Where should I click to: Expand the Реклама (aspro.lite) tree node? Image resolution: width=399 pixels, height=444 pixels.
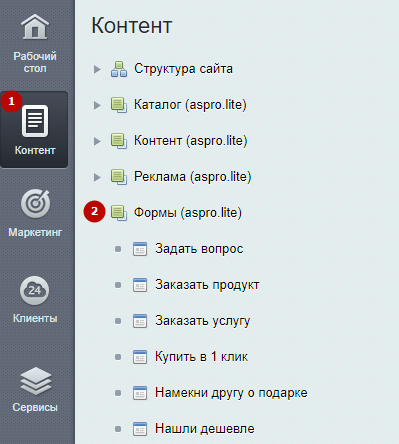(x=97, y=177)
